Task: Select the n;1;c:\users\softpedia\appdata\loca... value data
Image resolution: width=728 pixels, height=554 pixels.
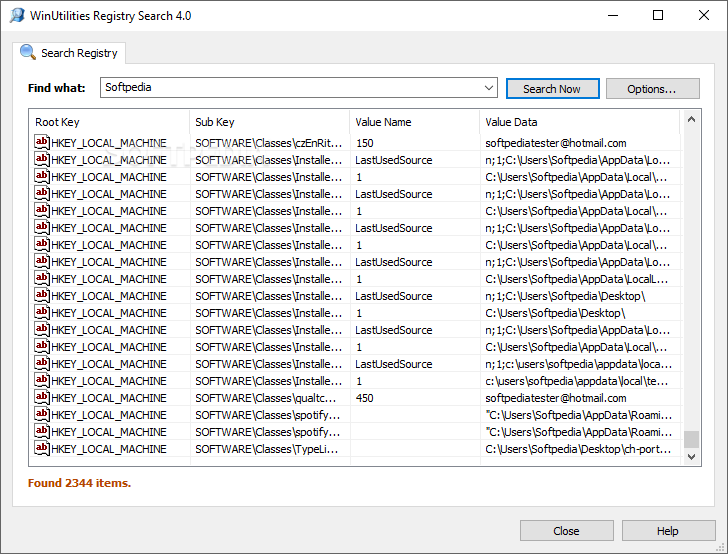Action: coord(578,364)
